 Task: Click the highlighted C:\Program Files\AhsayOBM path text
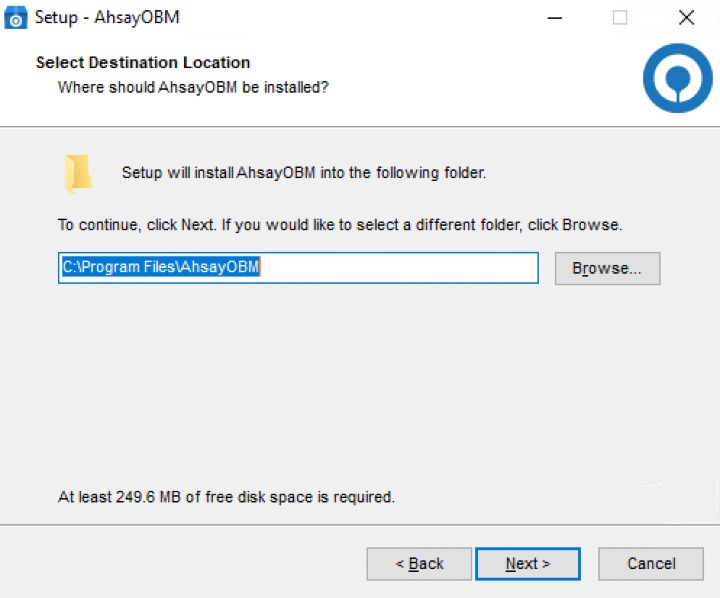pos(160,268)
